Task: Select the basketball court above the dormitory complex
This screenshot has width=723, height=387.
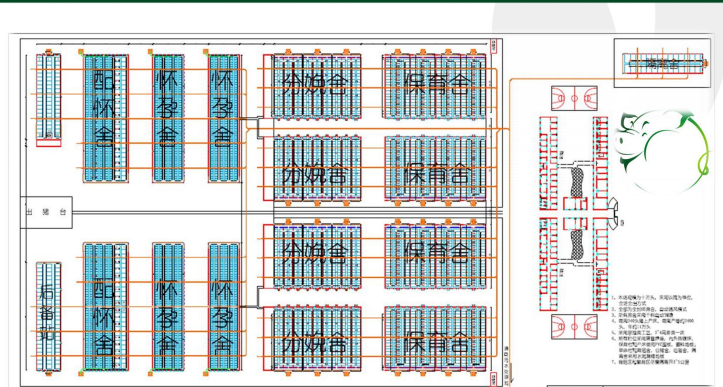Action: (574, 98)
